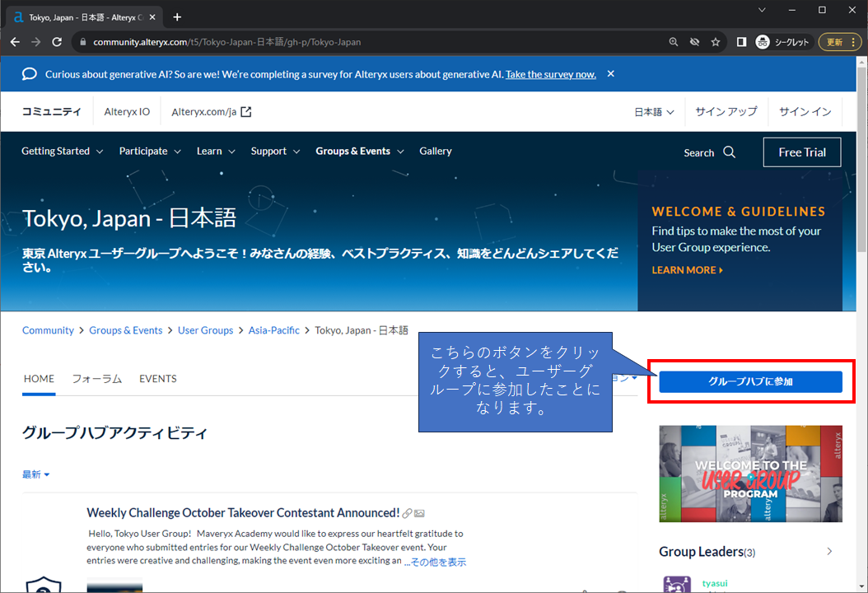Switch to the EVENTS tab
The height and width of the screenshot is (593, 868).
(158, 379)
